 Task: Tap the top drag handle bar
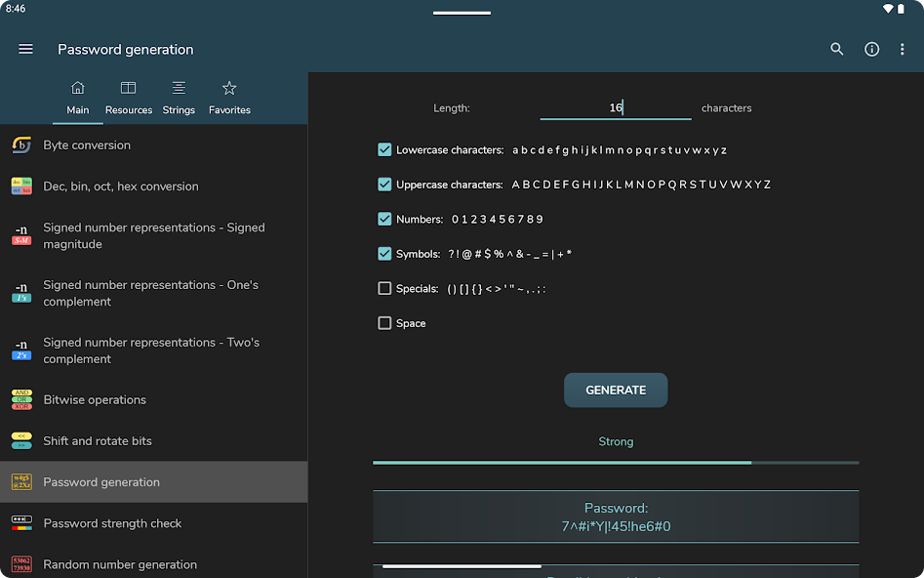(x=462, y=13)
